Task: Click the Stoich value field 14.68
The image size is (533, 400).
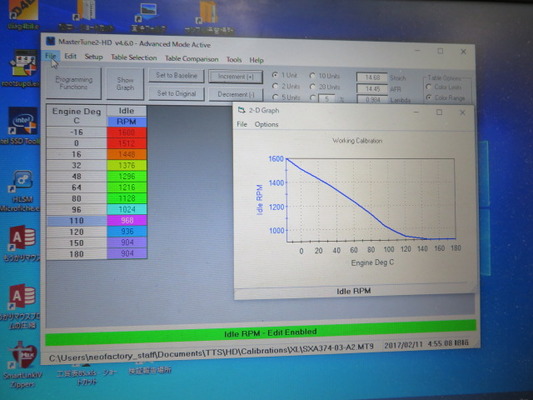Action: pos(372,77)
